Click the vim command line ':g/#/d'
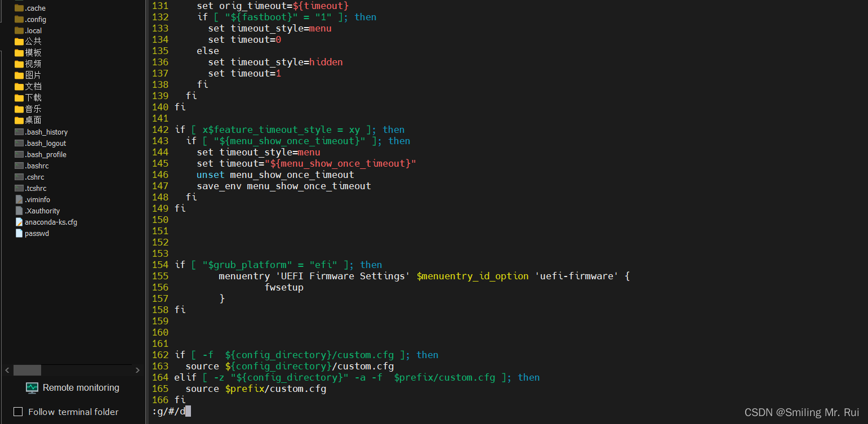 click(168, 411)
